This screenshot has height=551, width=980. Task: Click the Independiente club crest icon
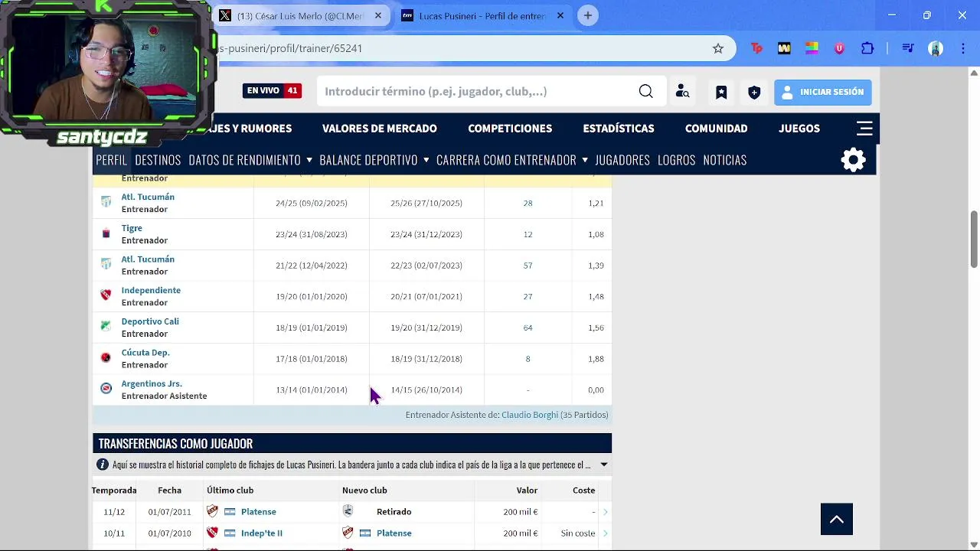click(106, 295)
